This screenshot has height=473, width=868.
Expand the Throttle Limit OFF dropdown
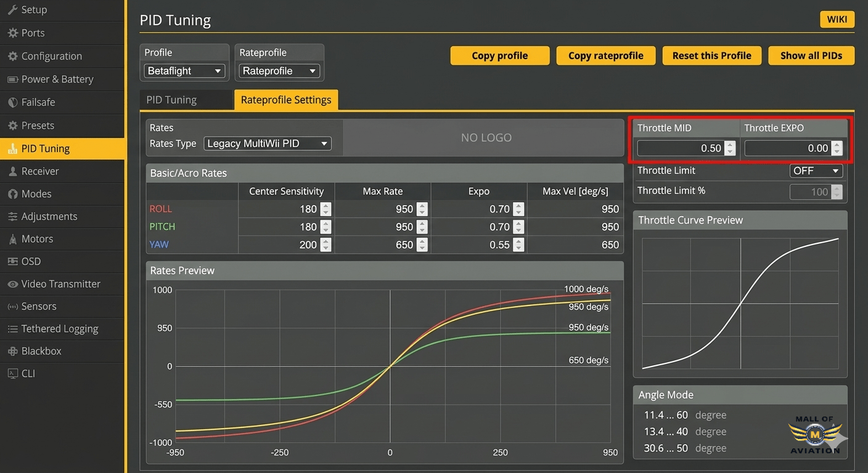pyautogui.click(x=816, y=171)
